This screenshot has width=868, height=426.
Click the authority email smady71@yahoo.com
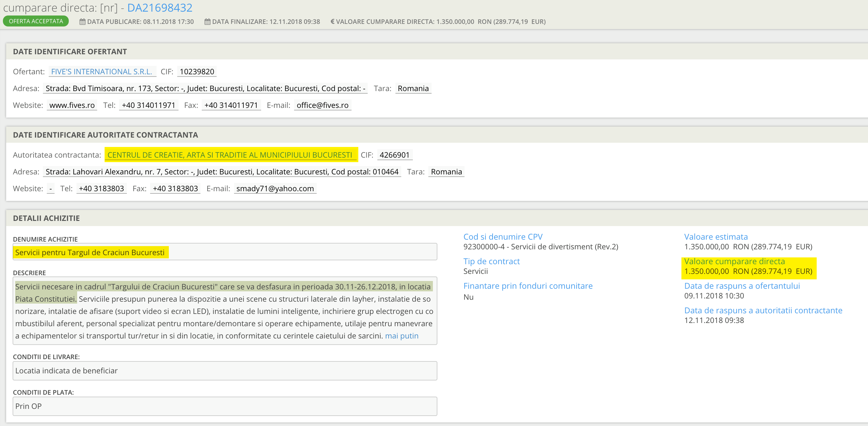275,188
